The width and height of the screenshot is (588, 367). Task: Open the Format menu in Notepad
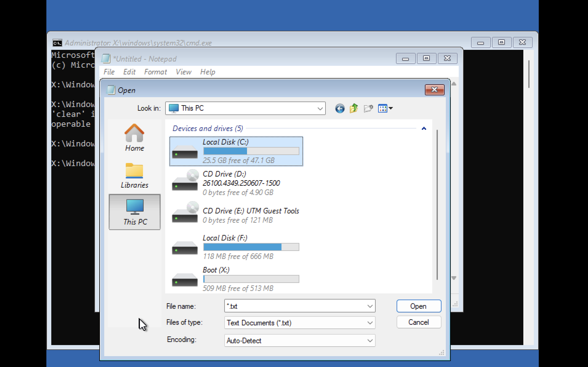155,72
